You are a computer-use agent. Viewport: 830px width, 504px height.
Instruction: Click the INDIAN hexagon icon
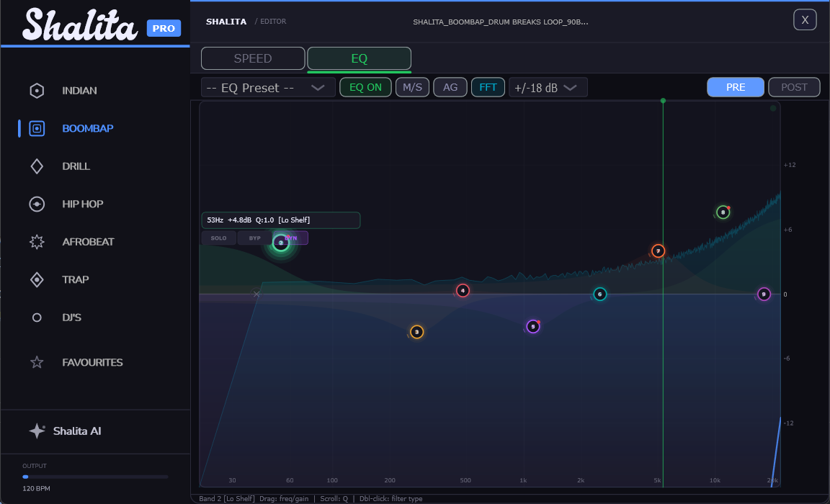point(37,91)
